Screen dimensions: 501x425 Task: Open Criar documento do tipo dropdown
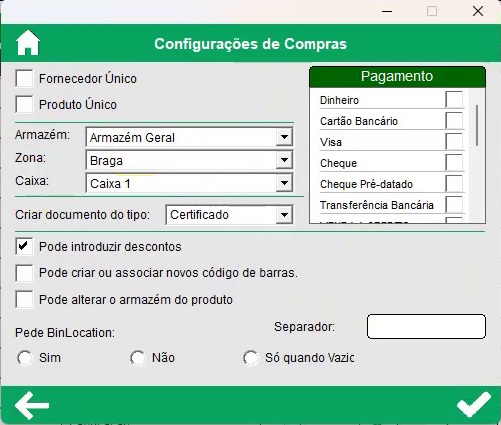pyautogui.click(x=230, y=215)
